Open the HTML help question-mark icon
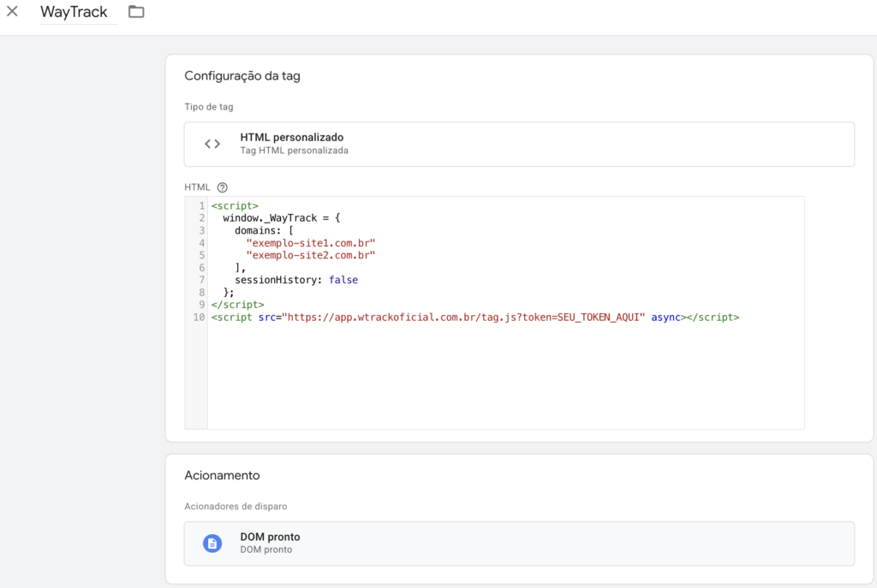Screen dimensions: 877x588 tap(222, 187)
